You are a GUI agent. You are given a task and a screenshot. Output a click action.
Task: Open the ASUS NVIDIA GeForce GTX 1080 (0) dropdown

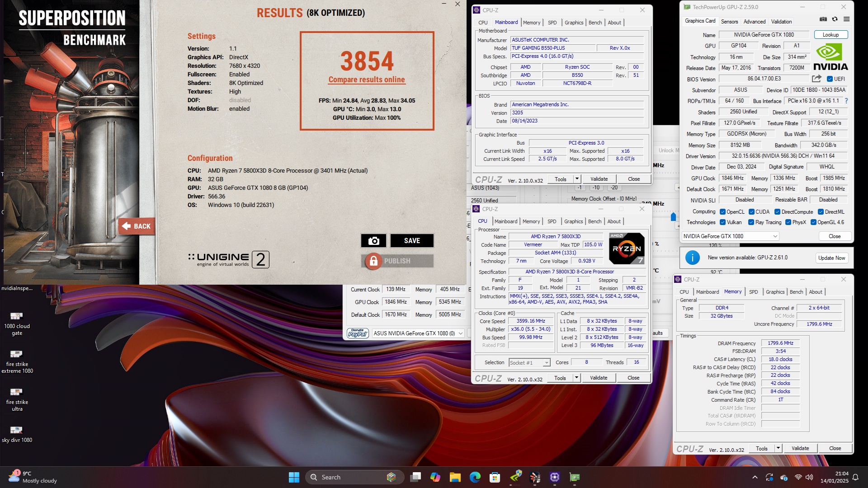[x=418, y=333]
